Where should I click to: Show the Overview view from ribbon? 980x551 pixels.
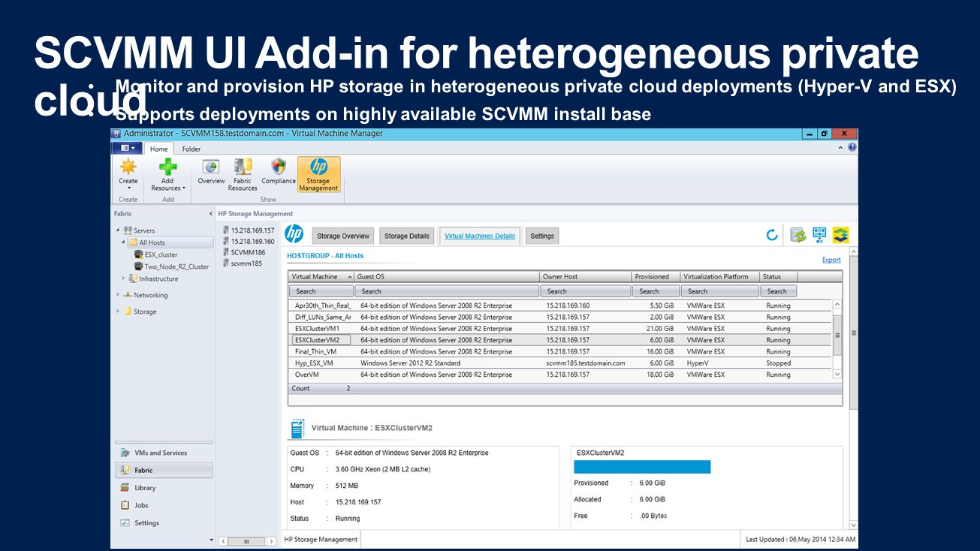(x=211, y=173)
